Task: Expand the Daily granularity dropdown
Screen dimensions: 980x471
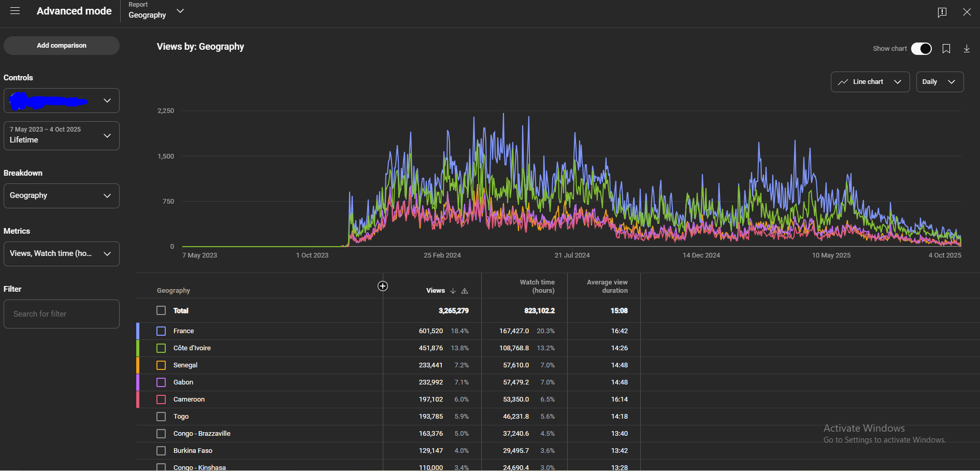Action: point(939,82)
